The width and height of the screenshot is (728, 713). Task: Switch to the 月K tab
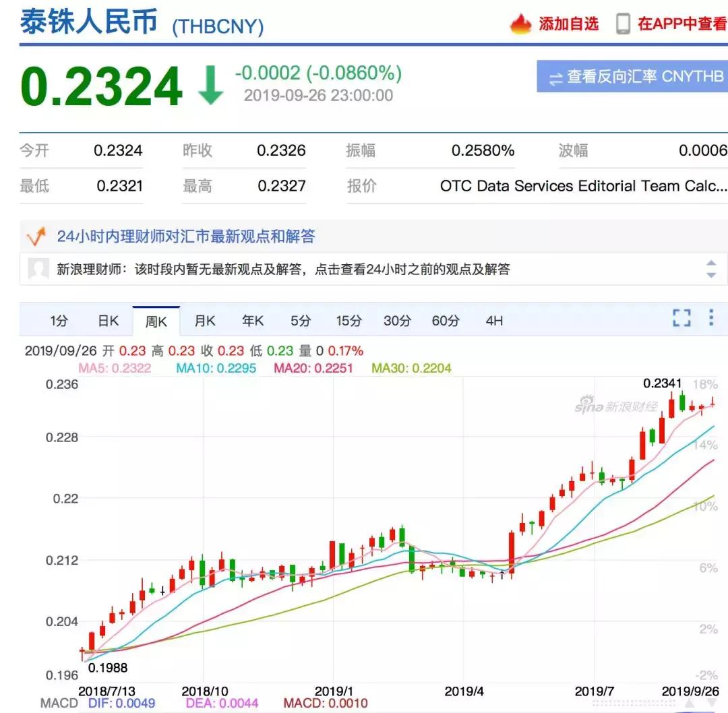pyautogui.click(x=204, y=321)
